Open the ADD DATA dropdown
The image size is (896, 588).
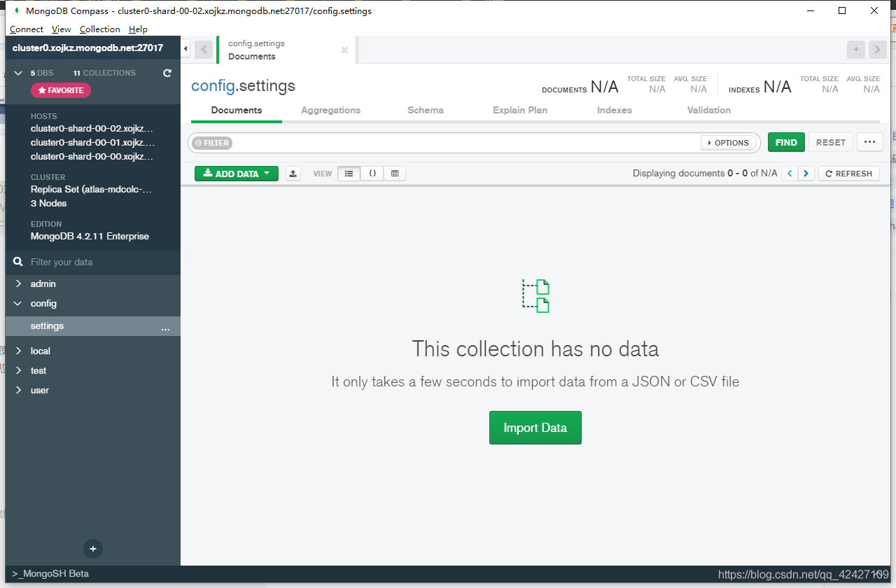click(x=237, y=174)
